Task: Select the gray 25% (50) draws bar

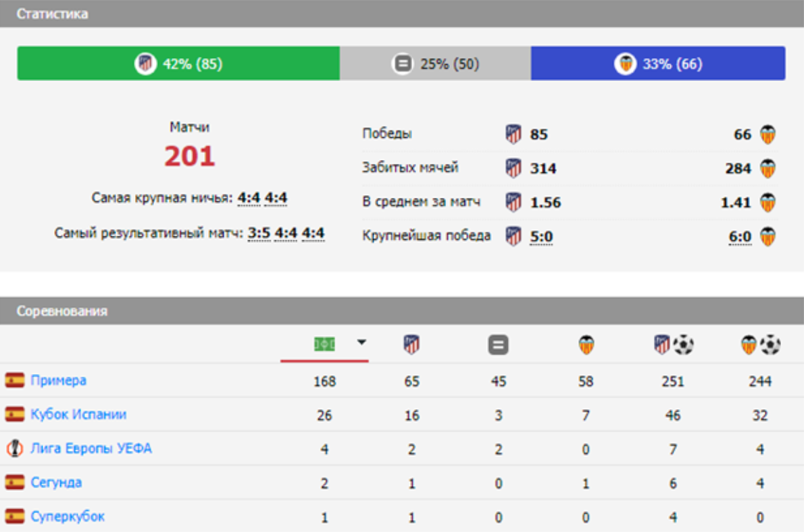Action: (x=435, y=64)
